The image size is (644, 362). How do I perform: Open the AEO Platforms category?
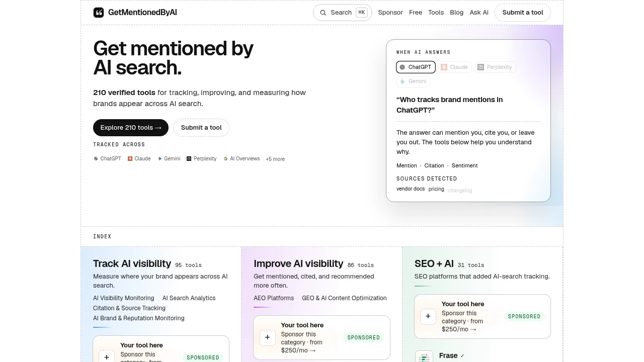click(x=274, y=298)
